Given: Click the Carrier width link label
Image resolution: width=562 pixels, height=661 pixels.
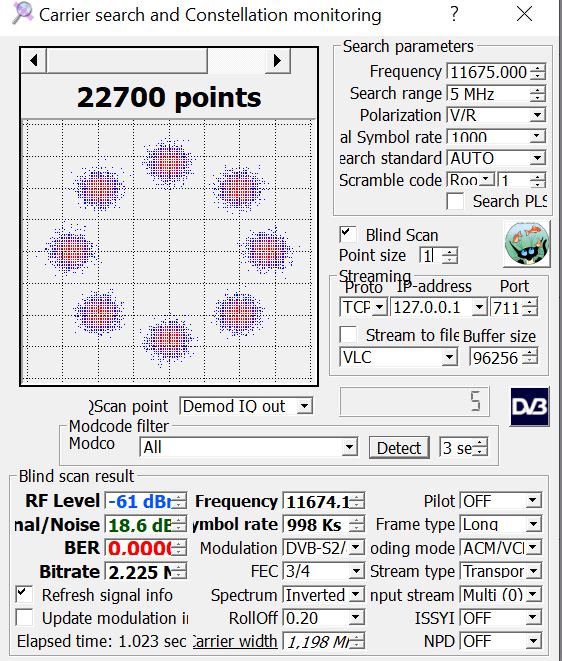Looking at the screenshot, I should point(235,641).
